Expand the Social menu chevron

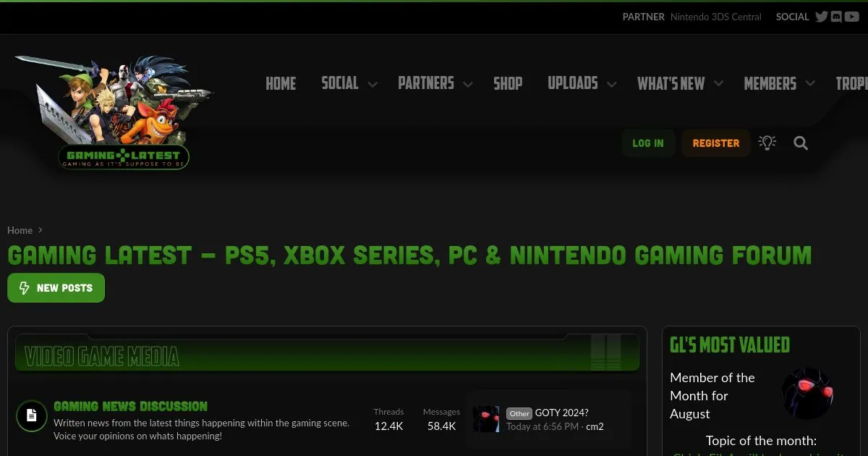373,85
